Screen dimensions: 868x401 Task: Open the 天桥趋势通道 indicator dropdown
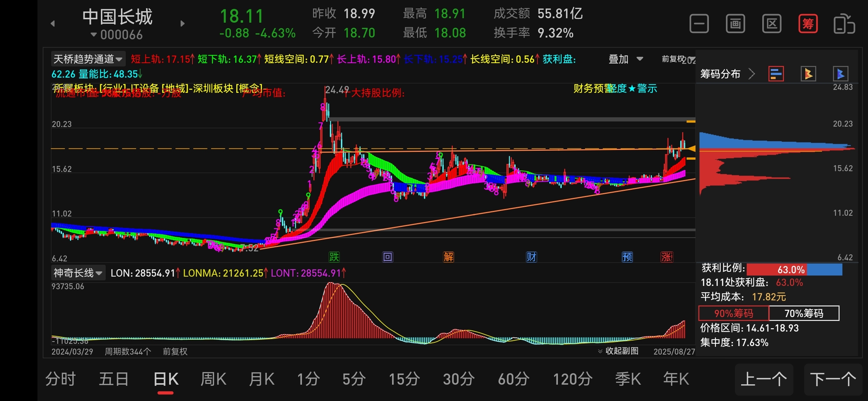88,59
